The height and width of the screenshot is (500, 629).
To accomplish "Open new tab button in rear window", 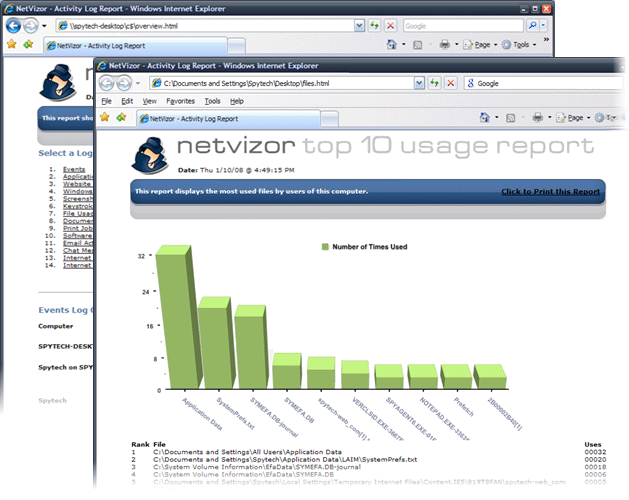I will point(236,47).
